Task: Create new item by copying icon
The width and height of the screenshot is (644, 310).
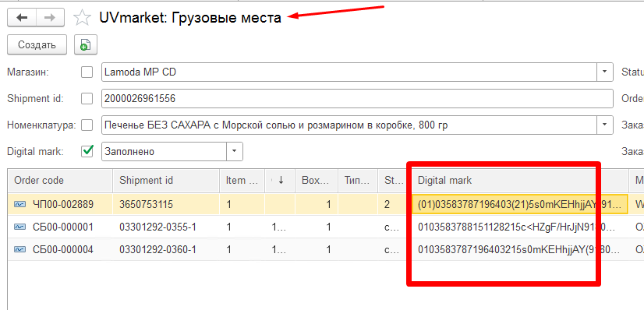Action: (86, 44)
